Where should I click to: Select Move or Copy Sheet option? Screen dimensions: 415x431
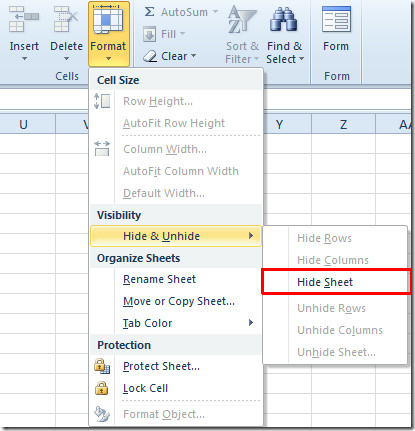point(179,301)
